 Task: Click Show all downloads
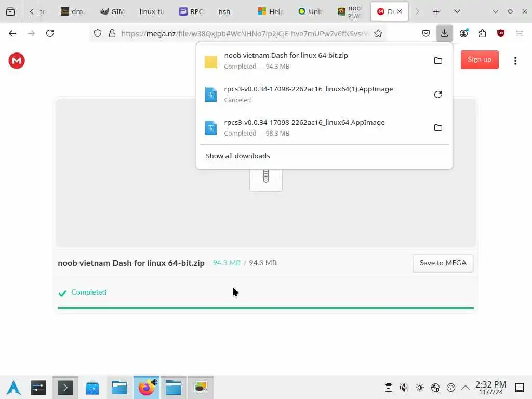coord(238,156)
